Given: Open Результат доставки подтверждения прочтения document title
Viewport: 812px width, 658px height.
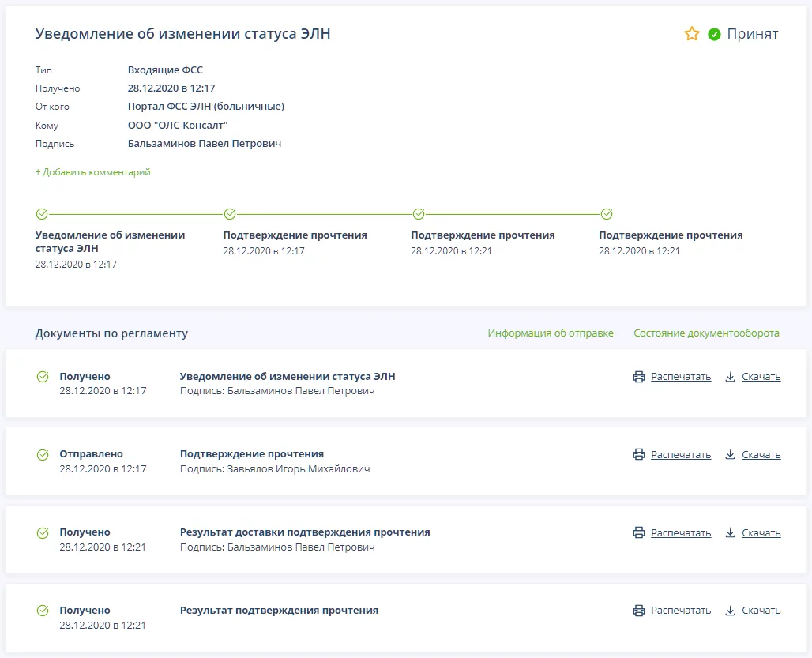Looking at the screenshot, I should [x=305, y=532].
